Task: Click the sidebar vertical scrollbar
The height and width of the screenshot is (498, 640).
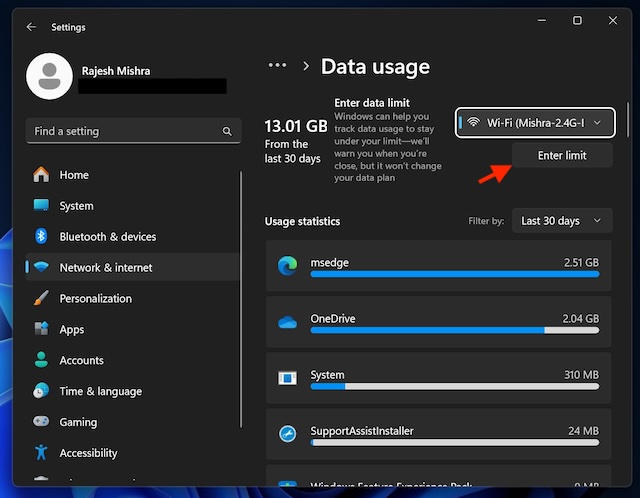Action: coord(241,299)
